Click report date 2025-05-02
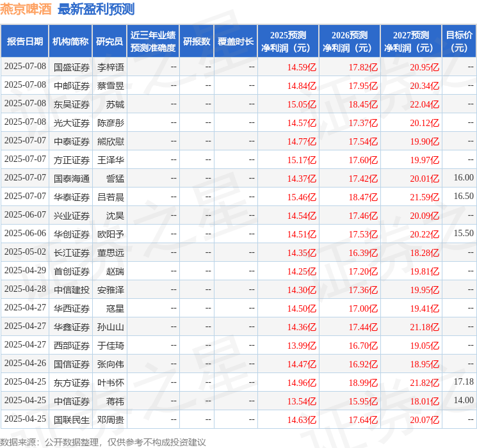Viewport: 477px width, 448px height. point(25,252)
